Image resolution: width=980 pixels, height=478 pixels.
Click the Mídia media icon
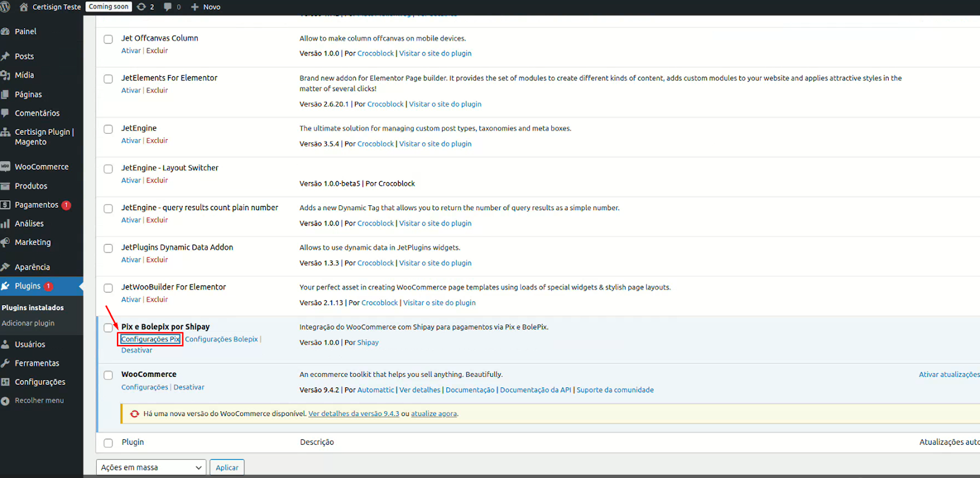(5, 75)
